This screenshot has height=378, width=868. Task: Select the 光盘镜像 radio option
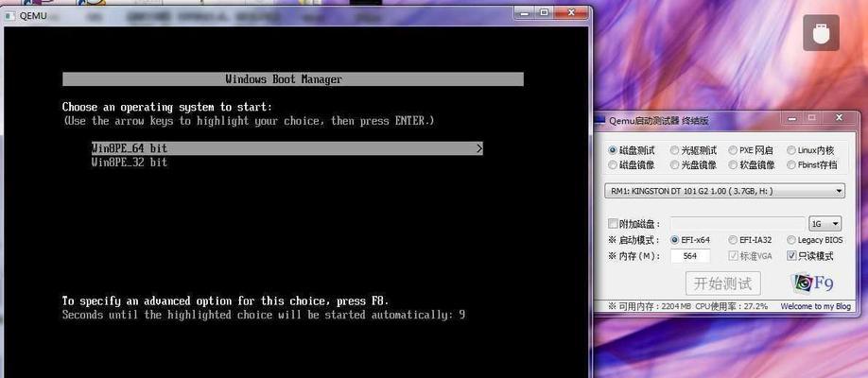point(694,165)
